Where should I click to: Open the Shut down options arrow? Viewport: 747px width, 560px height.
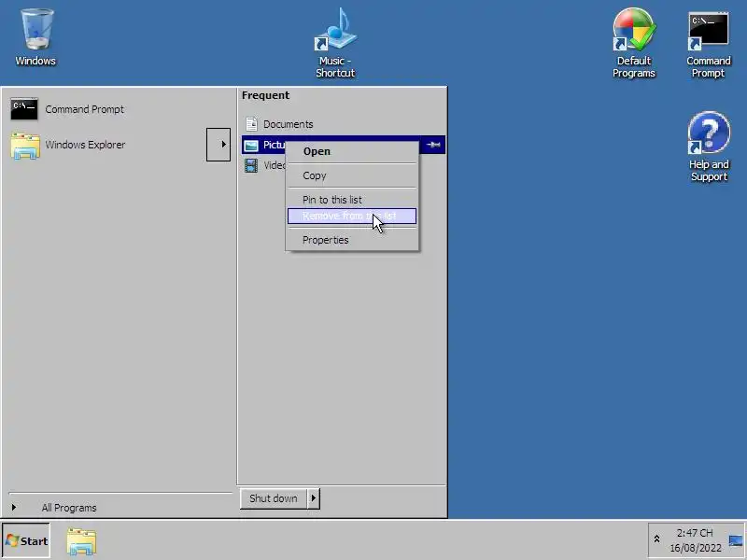point(313,498)
